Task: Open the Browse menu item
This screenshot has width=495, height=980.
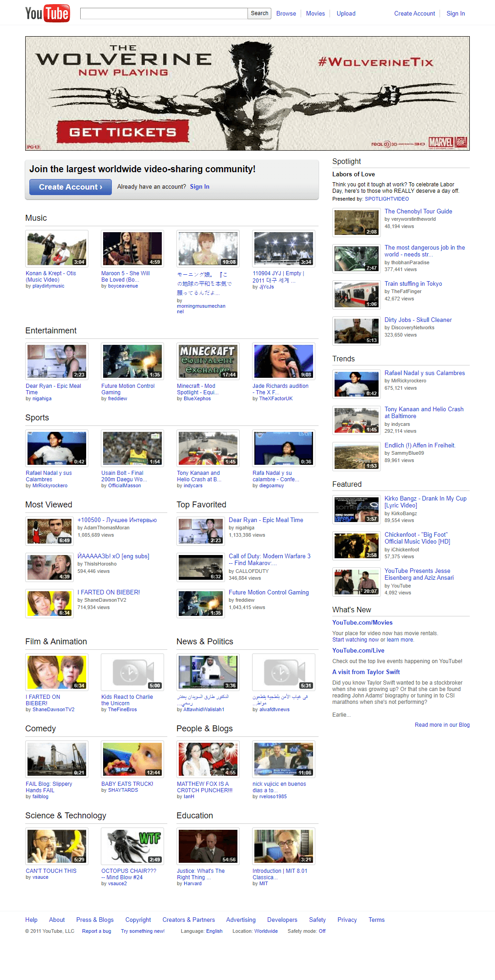Action: click(286, 14)
